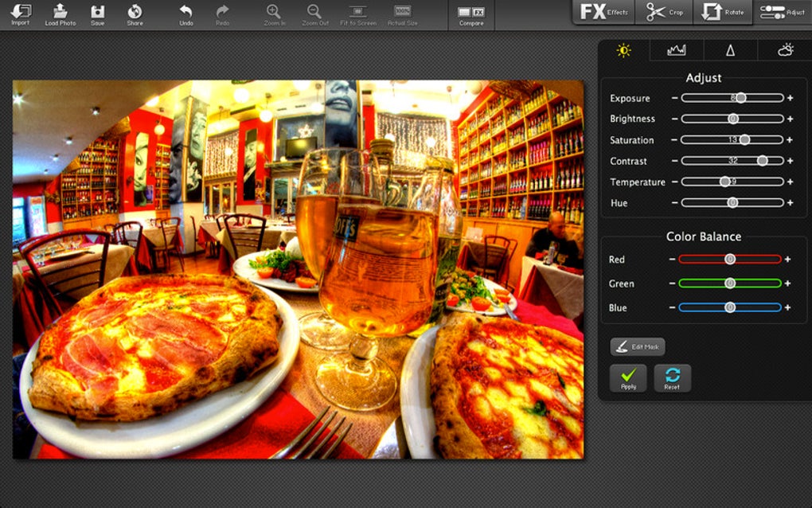
Task: Increase Exposure using the plus sign
Action: click(x=791, y=98)
